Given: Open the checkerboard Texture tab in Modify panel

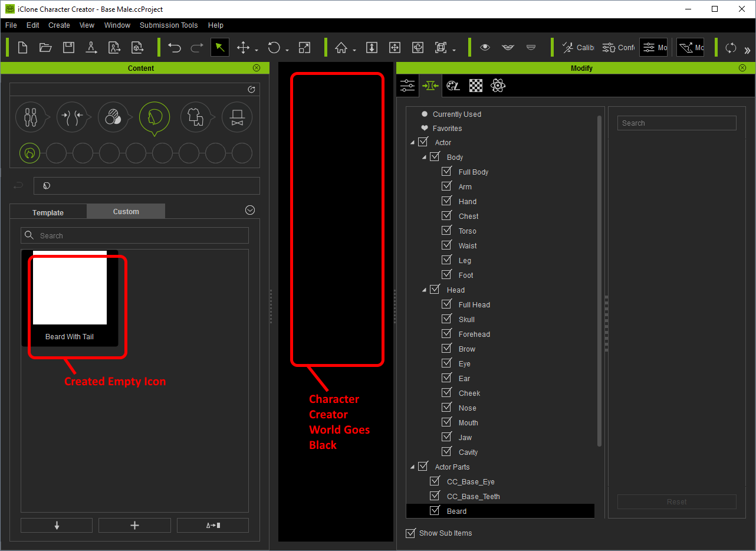Looking at the screenshot, I should (475, 86).
